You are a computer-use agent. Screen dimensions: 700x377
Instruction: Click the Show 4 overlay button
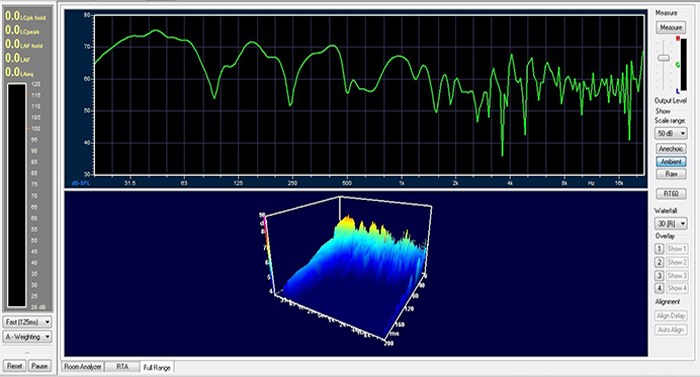click(677, 288)
